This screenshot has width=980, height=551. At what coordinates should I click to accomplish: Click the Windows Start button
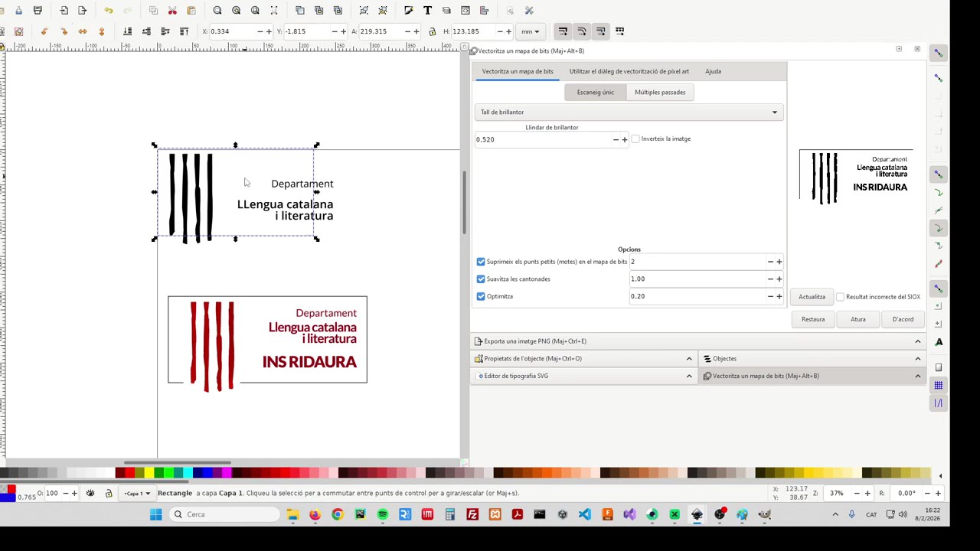(156, 514)
